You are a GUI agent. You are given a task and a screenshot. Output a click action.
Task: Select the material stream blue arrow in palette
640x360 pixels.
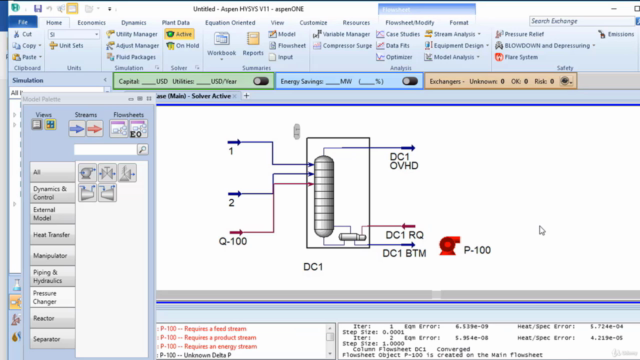(77, 129)
